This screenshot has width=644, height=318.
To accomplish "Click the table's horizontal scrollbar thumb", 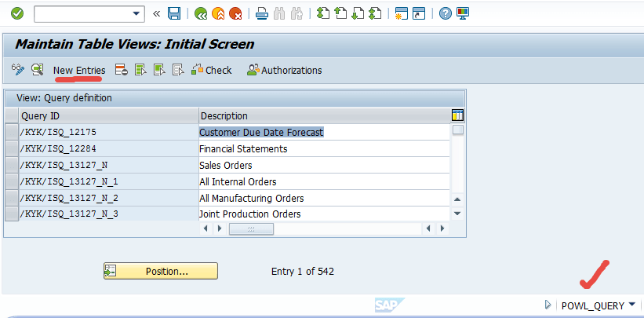I will (x=251, y=228).
